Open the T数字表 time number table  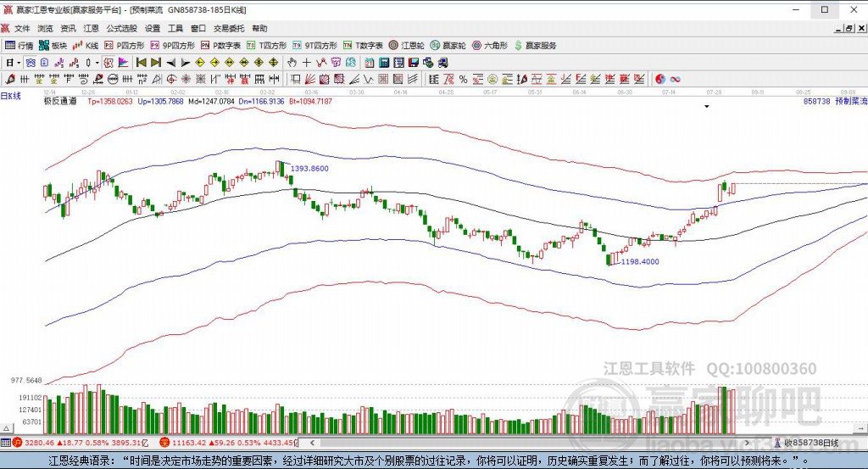click(x=363, y=46)
